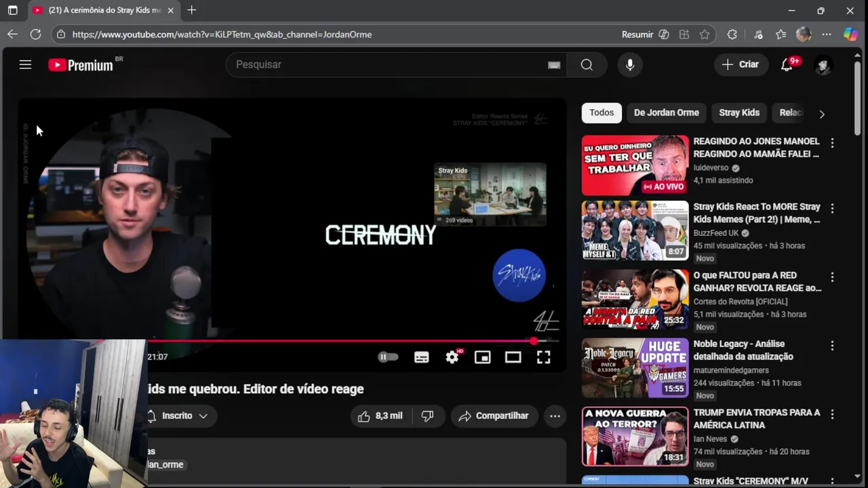Enter full screen mode

544,357
